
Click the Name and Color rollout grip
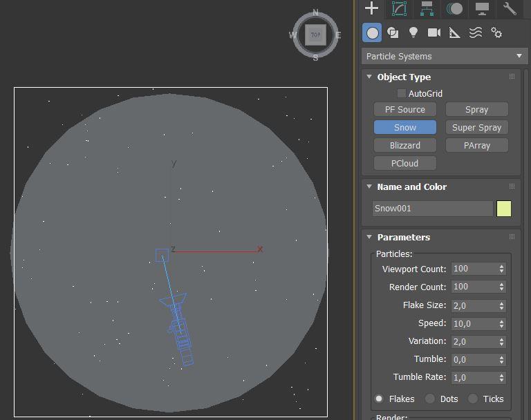point(512,187)
